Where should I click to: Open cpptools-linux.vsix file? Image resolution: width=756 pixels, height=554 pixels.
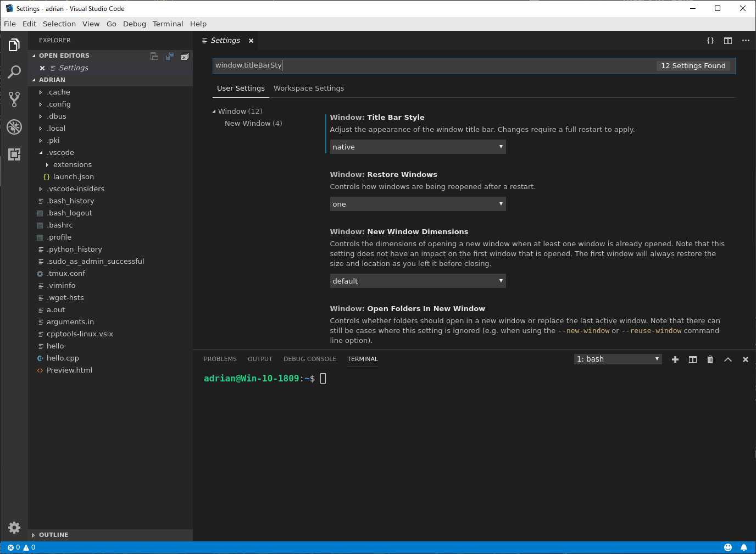(110, 334)
